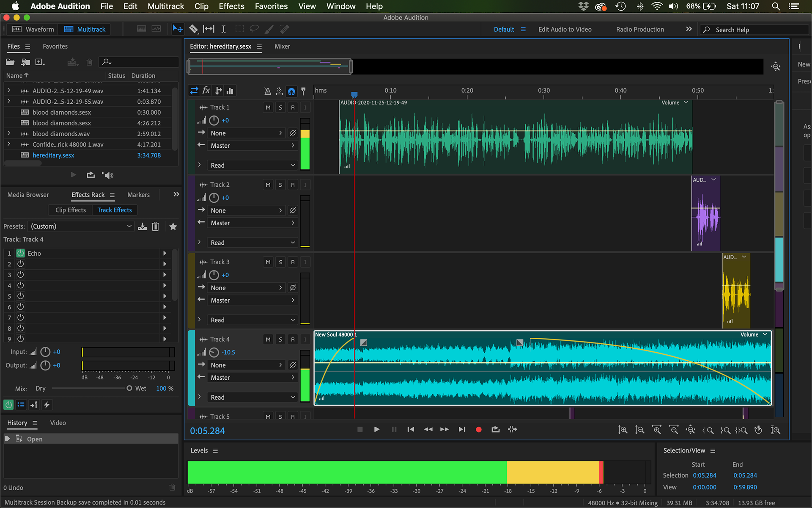Delete the effects rack preset
This screenshot has width=812, height=508.
pyautogui.click(x=156, y=226)
